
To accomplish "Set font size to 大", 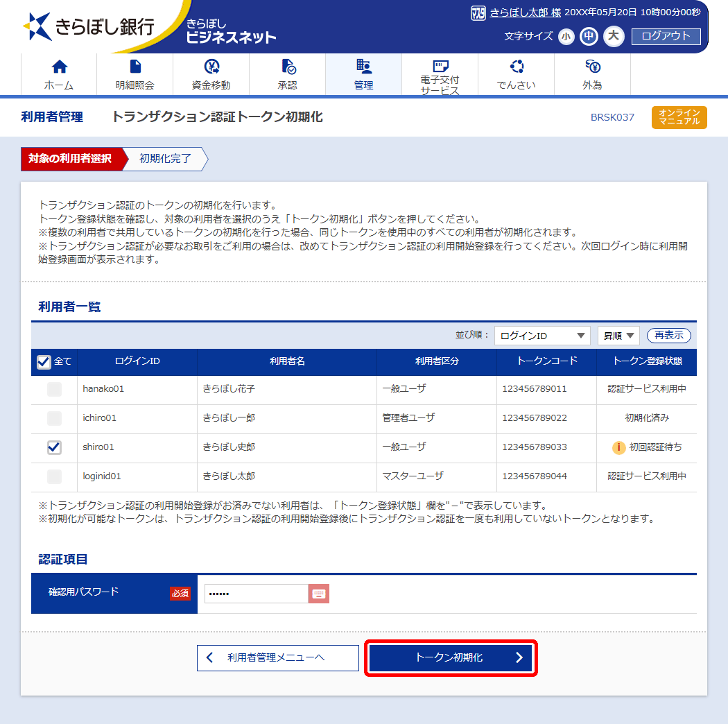I will [x=614, y=36].
